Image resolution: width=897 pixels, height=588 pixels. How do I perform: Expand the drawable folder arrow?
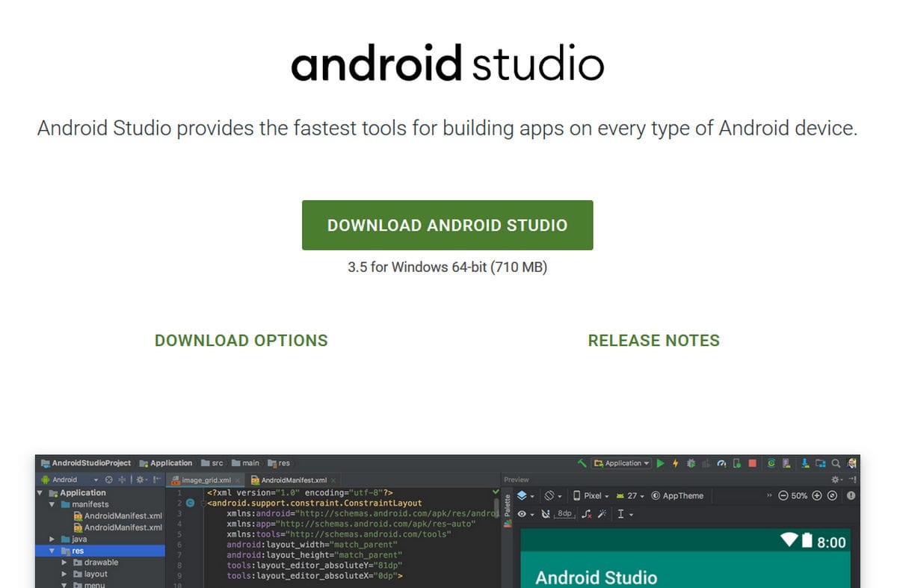coord(64,562)
